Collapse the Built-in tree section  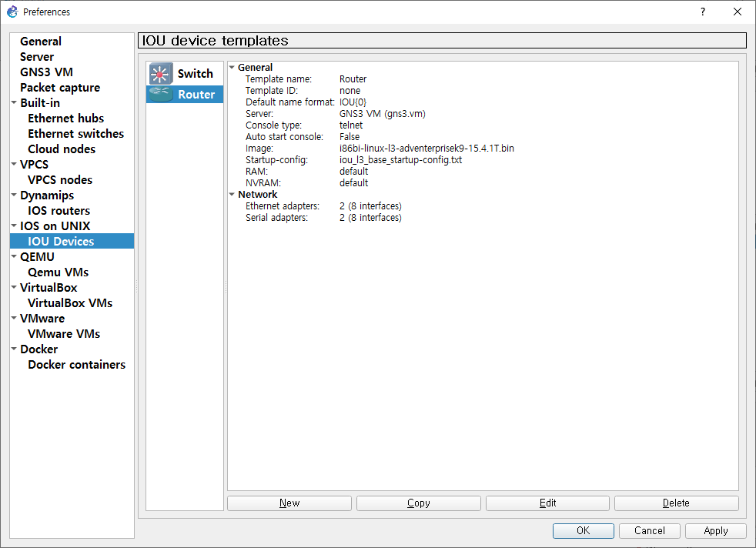tap(14, 102)
